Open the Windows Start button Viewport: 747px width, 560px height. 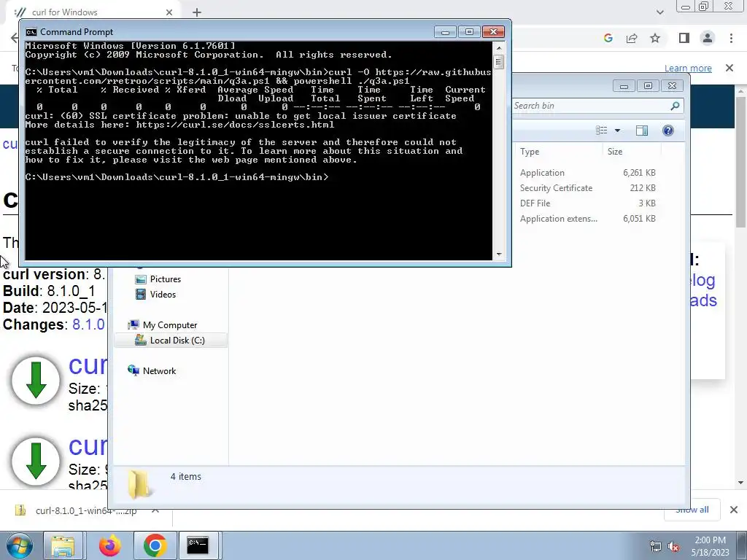tap(20, 545)
